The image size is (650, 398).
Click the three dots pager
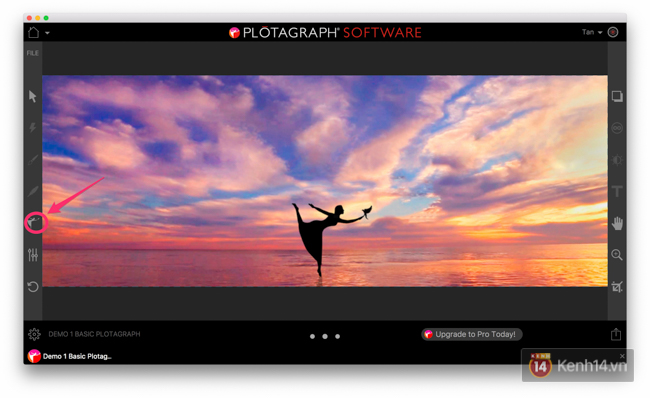point(325,336)
